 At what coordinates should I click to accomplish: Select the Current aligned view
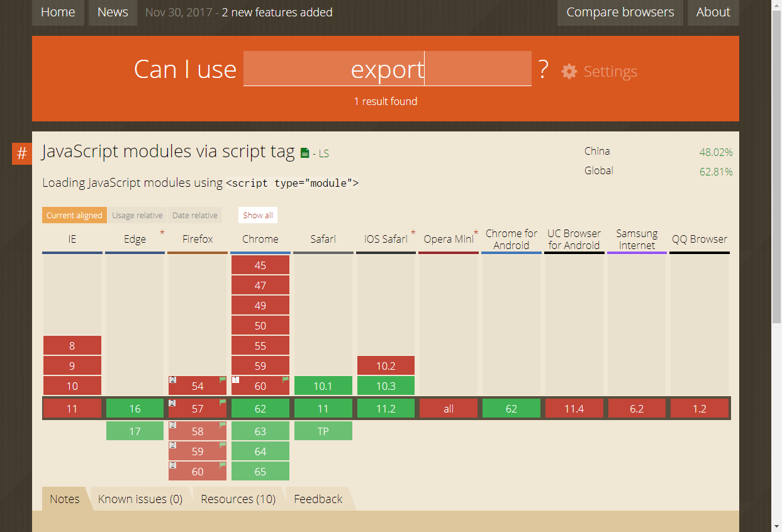[74, 215]
